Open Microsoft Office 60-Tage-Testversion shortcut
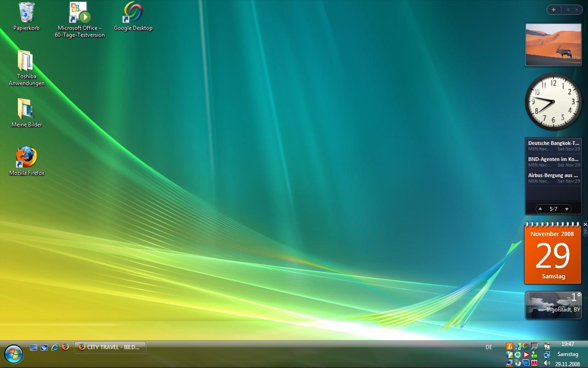This screenshot has height=368, width=588. click(x=80, y=13)
